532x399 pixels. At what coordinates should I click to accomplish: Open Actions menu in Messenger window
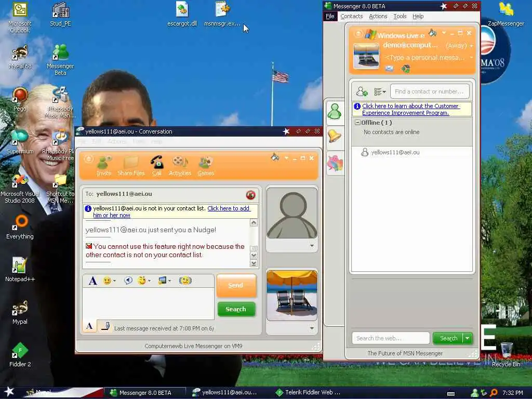[x=378, y=16]
